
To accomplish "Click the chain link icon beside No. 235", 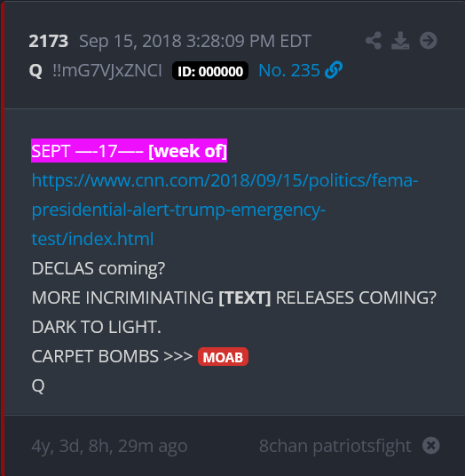I will click(x=334, y=70).
